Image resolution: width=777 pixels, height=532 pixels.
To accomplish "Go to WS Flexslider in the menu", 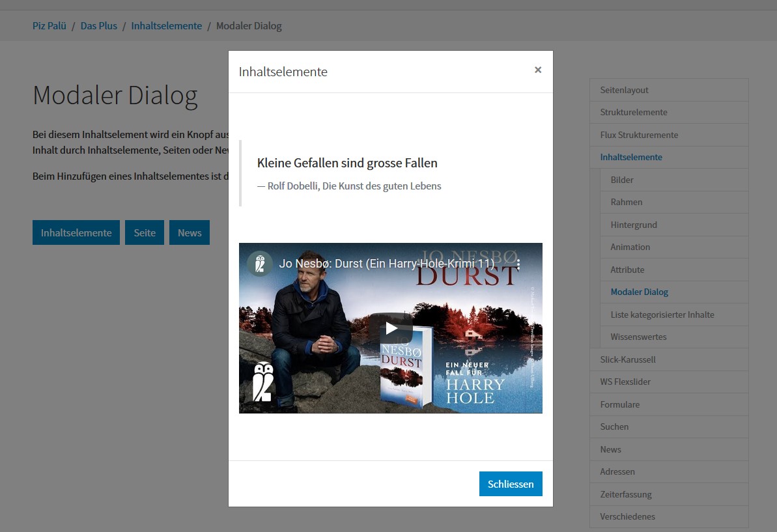I will point(625,382).
